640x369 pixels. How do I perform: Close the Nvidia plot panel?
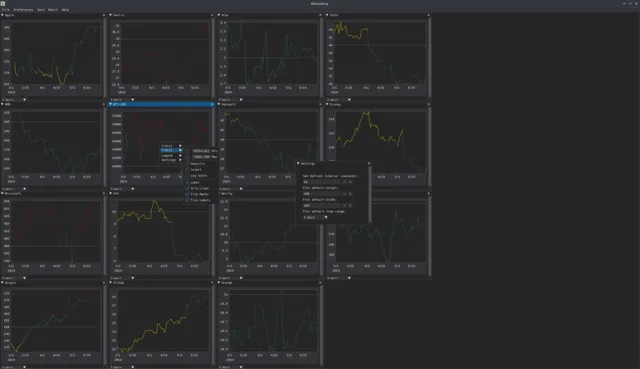pyautogui.click(x=212, y=15)
